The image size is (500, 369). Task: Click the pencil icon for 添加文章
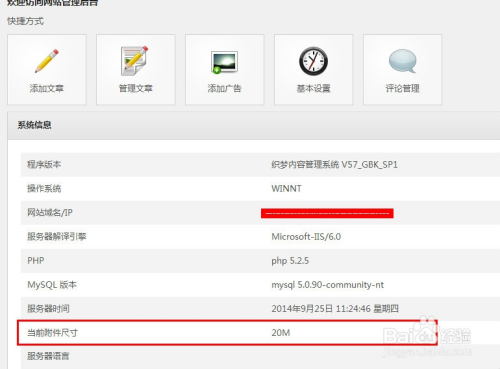click(x=47, y=61)
